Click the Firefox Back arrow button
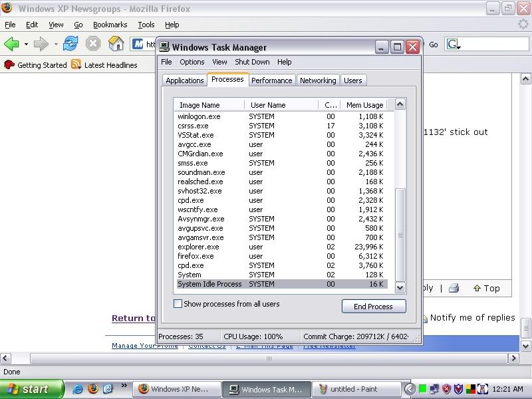 pos(11,44)
